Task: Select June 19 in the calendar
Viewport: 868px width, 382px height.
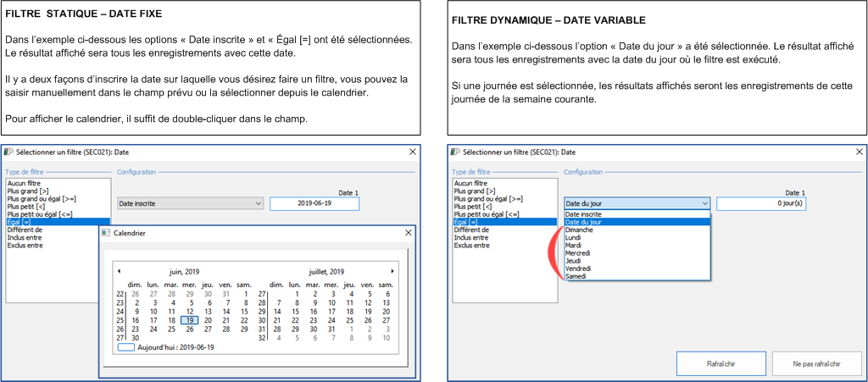Action: point(190,320)
